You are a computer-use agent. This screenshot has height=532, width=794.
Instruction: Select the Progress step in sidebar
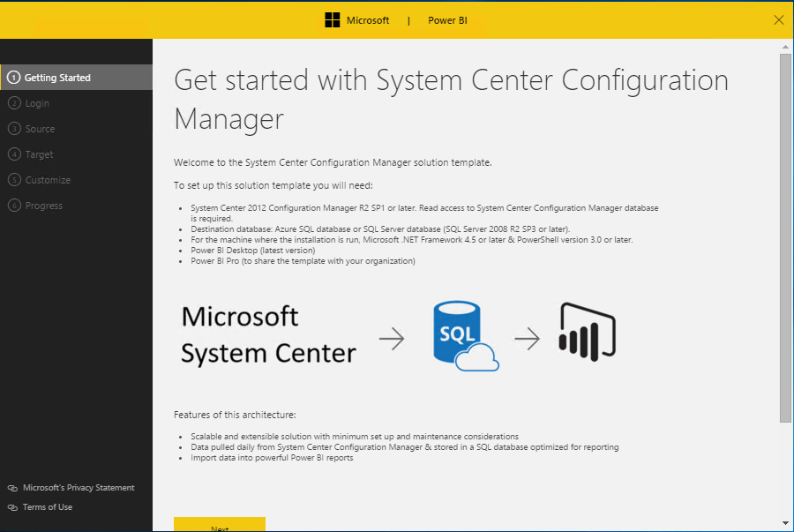(x=44, y=206)
